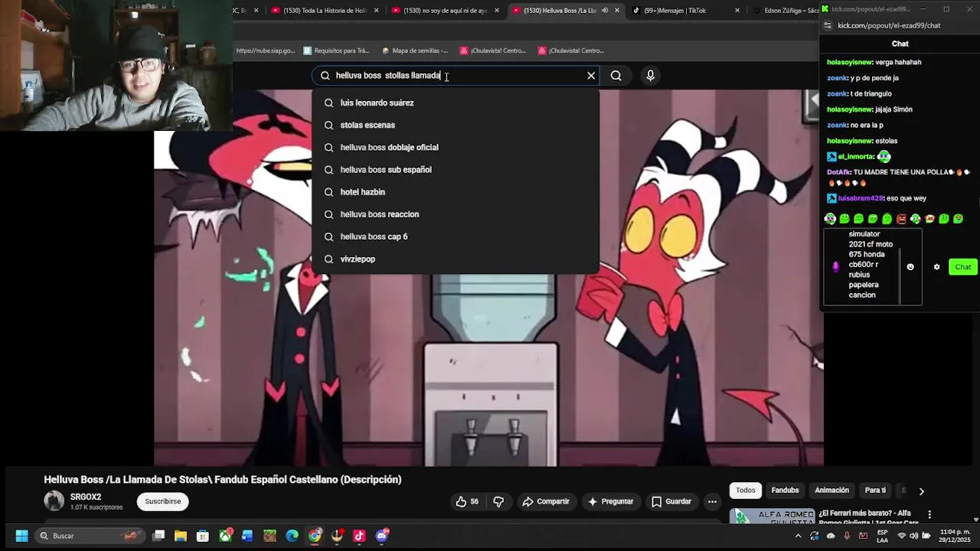The image size is (980, 551).
Task: Select the 'Fandubs' filter chip
Action: coord(785,491)
